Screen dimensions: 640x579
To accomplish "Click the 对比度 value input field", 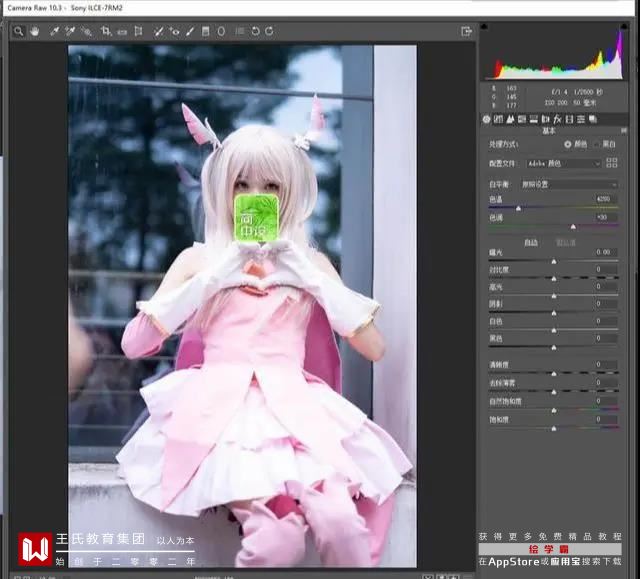I will click(605, 269).
